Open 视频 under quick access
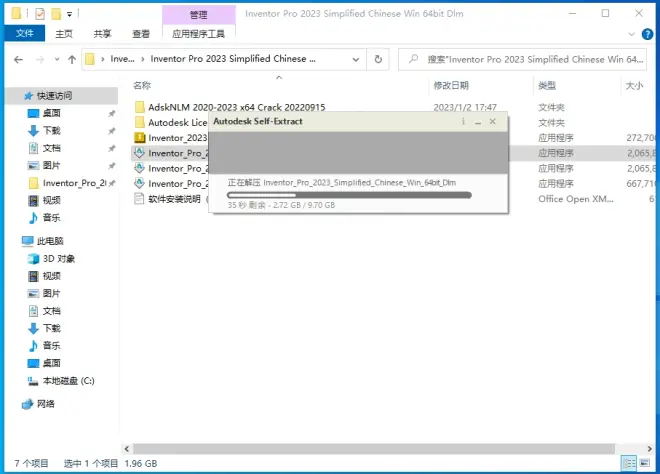Image resolution: width=660 pixels, height=474 pixels. tap(51, 200)
